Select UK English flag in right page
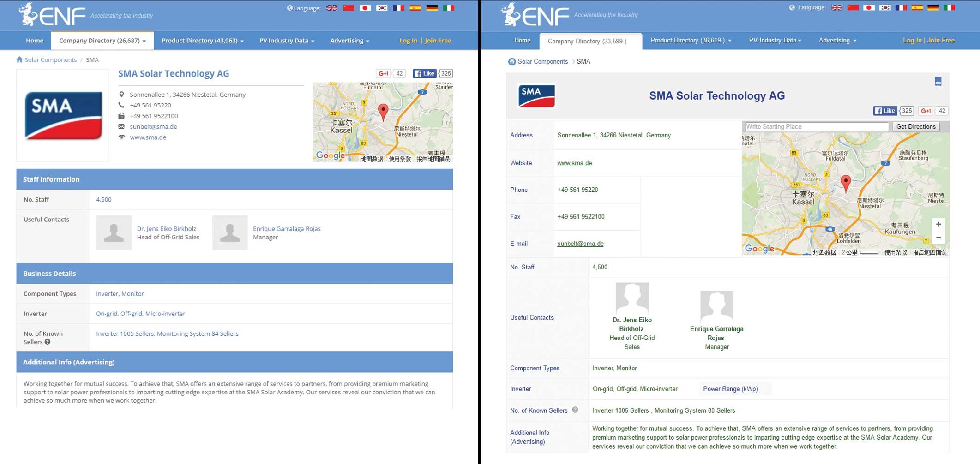 point(837,7)
